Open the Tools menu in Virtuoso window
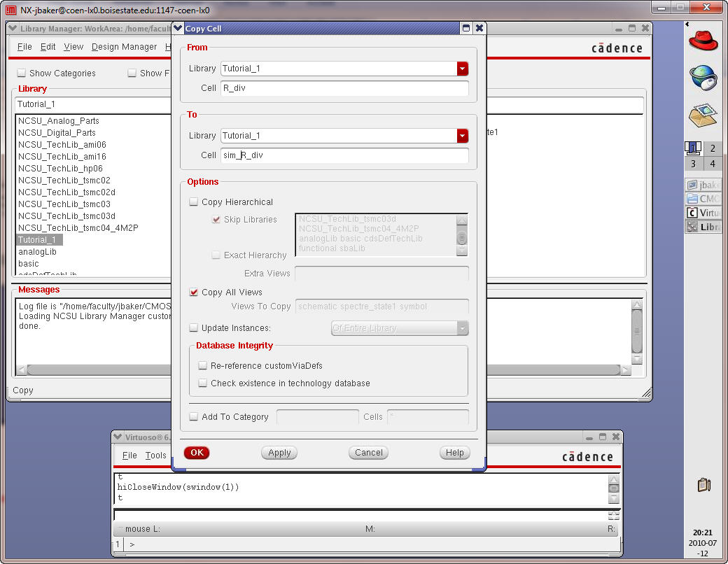Viewport: 728px width, 564px height. 155,456
